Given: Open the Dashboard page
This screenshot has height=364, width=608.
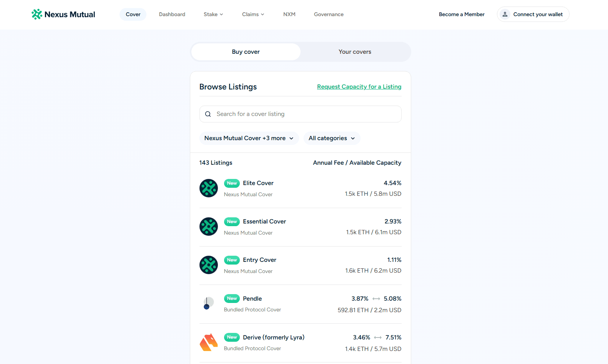Looking at the screenshot, I should click(x=172, y=14).
